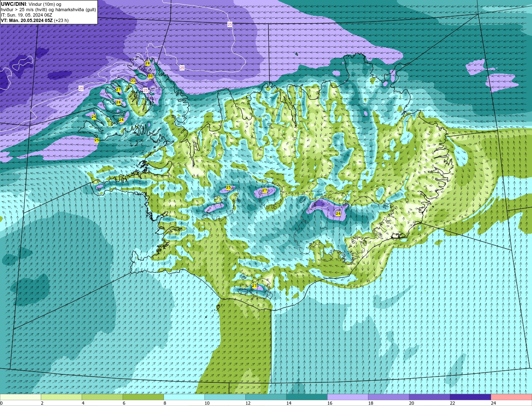
Task: Click the "UWC/DINI: Vindur (10m) og" title line
Action: point(31,4)
